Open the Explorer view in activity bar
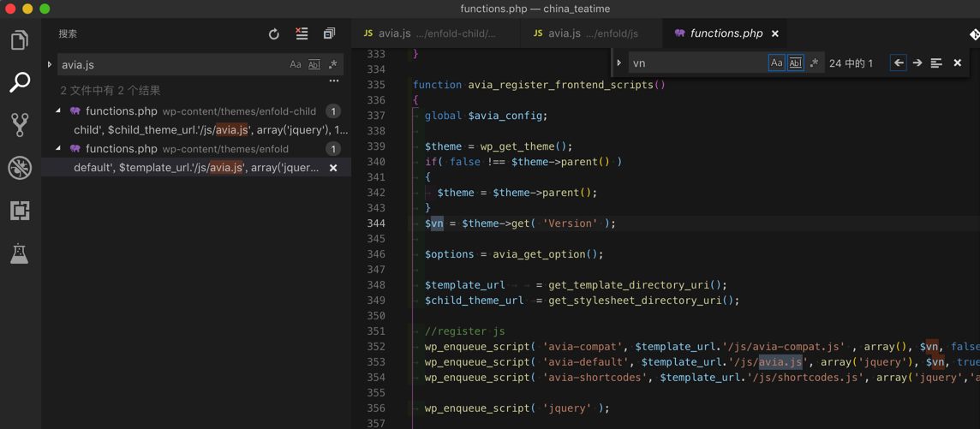980x429 pixels. [x=19, y=40]
